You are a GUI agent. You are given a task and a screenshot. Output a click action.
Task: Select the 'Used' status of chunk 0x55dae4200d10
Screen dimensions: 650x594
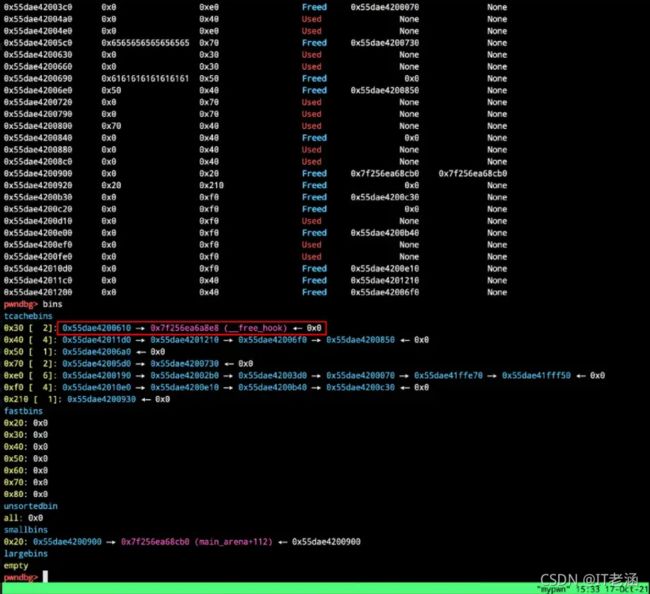click(x=311, y=221)
